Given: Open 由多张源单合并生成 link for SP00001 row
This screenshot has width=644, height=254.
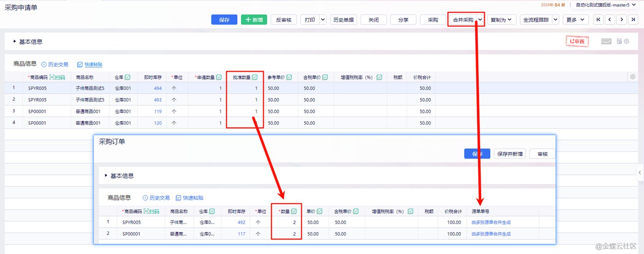Looking at the screenshot, I should pos(491,234).
